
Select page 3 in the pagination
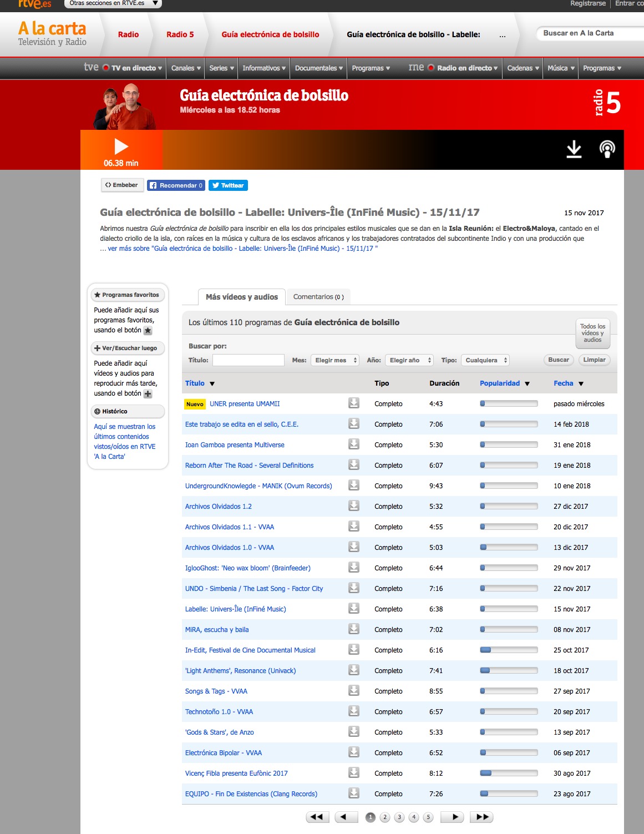coord(399,817)
